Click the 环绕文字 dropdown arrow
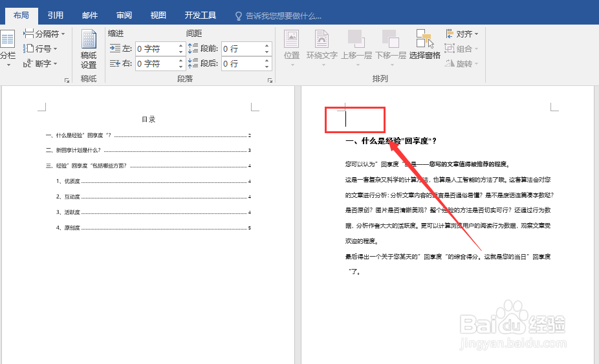This screenshot has width=599, height=364. (323, 65)
